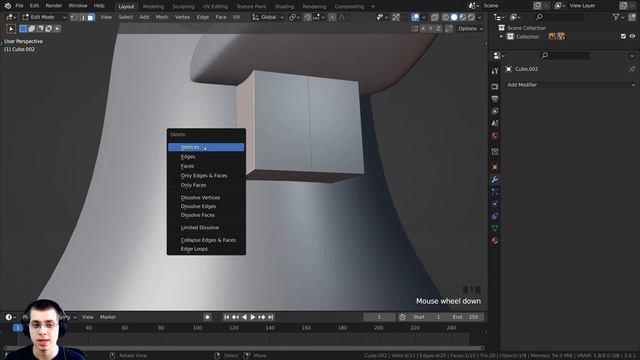Open the Object Constraints properties tab
This screenshot has height=360, width=640.
pyautogui.click(x=495, y=216)
